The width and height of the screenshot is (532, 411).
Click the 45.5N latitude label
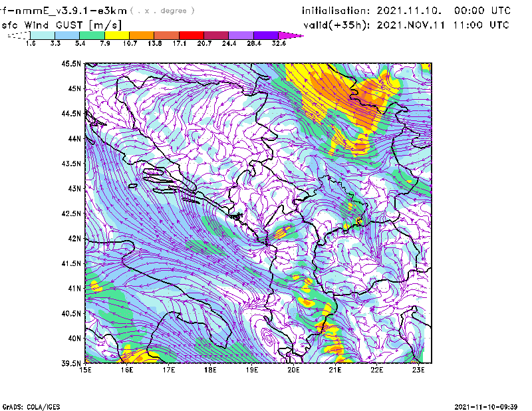pyautogui.click(x=71, y=63)
